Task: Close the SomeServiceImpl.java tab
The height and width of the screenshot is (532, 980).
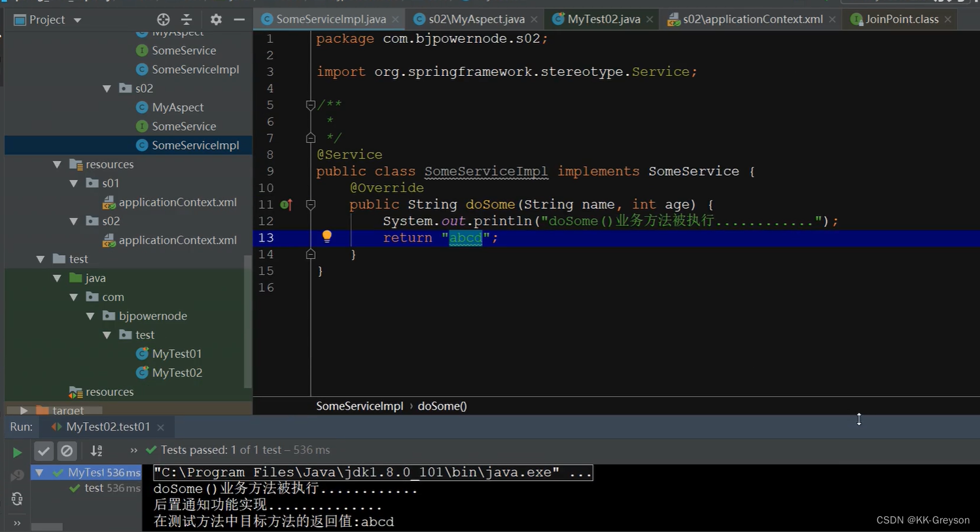Action: click(395, 20)
